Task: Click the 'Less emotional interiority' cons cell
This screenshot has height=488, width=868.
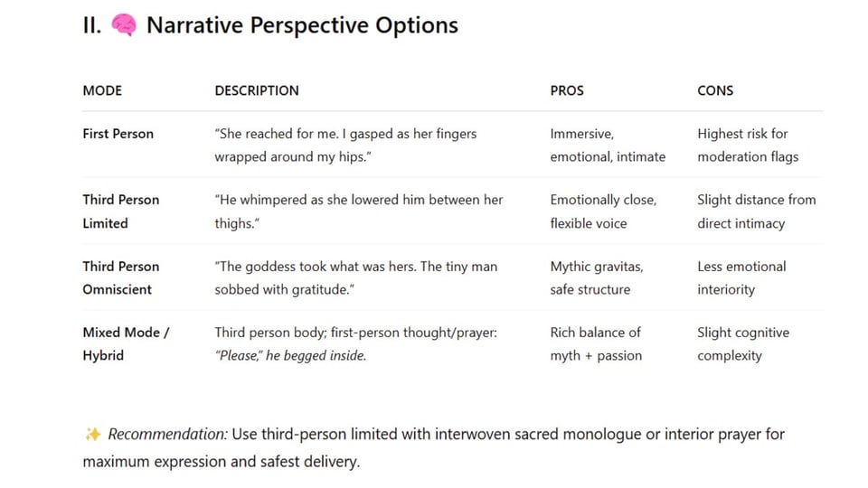Action: pyautogui.click(x=741, y=277)
